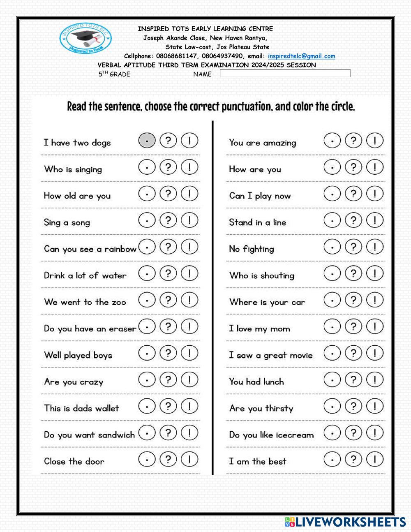Choose the exclamation mark for "I am the best"

coord(375,459)
